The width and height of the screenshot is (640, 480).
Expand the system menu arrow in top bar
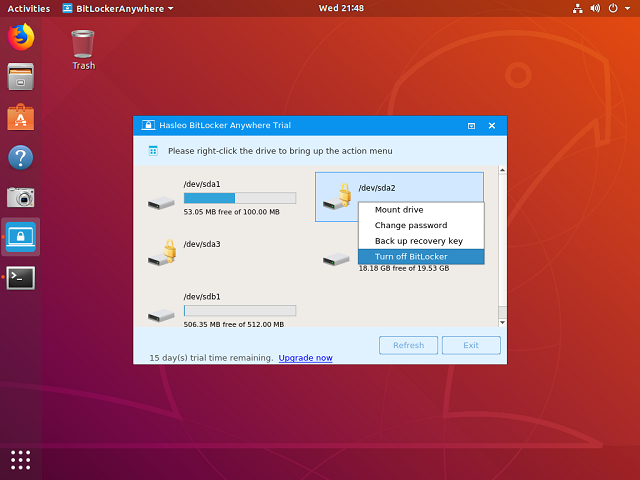pyautogui.click(x=627, y=8)
